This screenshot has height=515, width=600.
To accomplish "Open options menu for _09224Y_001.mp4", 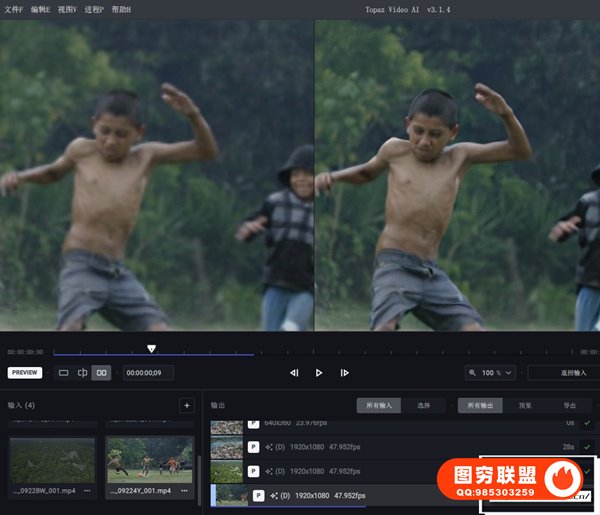I will click(x=184, y=491).
